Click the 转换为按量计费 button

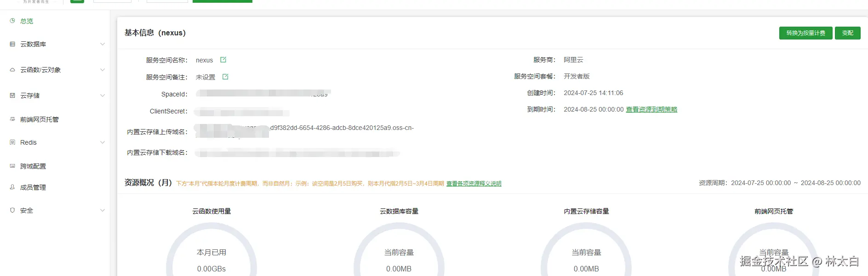[805, 33]
